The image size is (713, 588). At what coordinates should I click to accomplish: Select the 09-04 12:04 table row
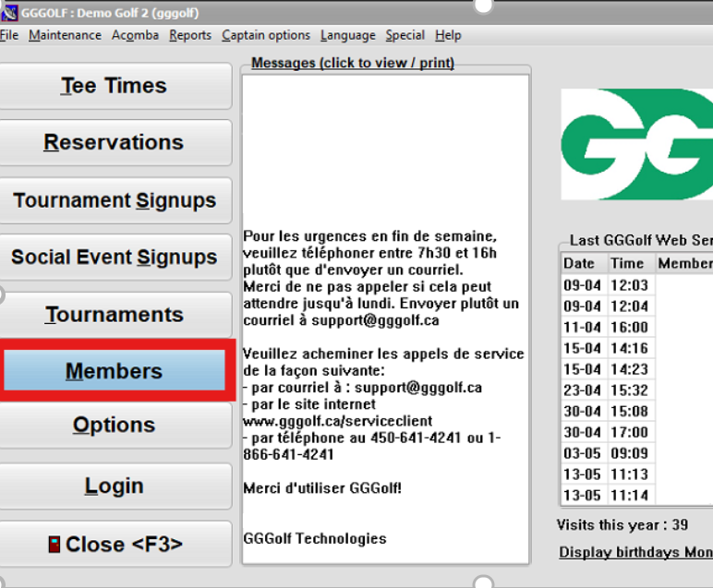(636, 306)
